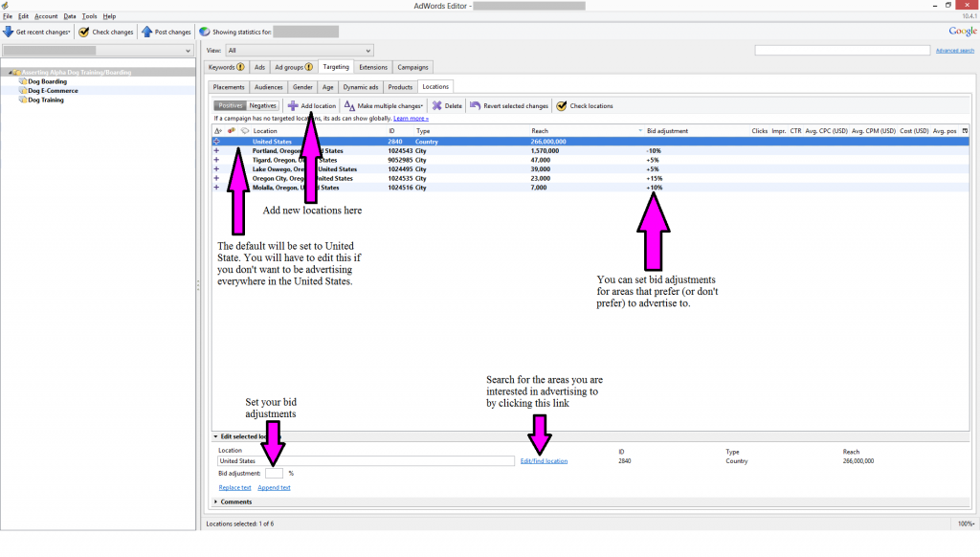Click the purple plus Add location icon
Image resolution: width=980 pixels, height=557 pixels.
(x=293, y=105)
